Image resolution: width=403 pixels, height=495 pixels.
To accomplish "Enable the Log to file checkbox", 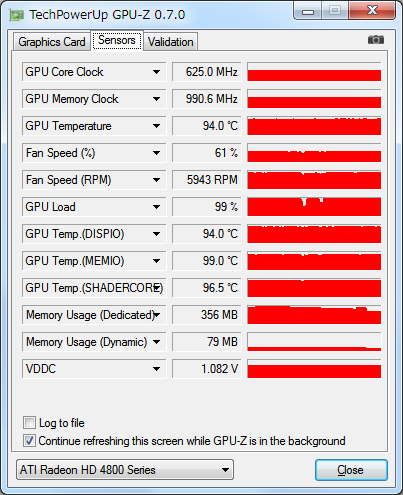I will point(29,423).
